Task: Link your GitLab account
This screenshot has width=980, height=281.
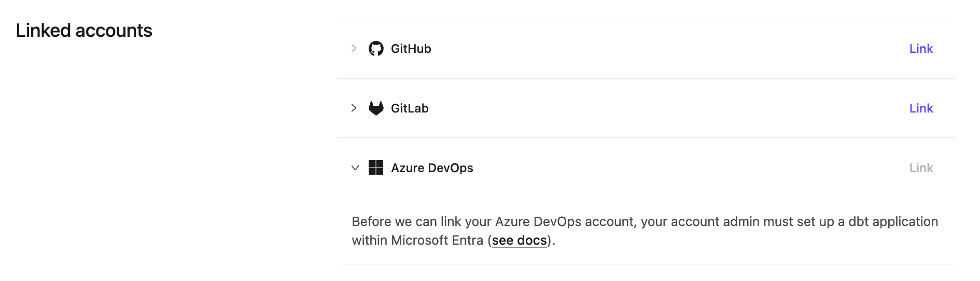Action: coord(921,108)
